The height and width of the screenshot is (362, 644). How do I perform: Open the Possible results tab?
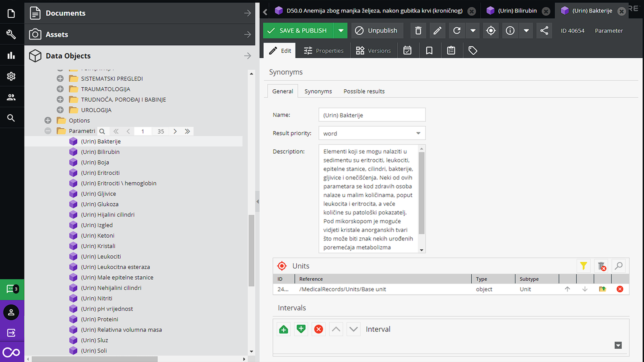pyautogui.click(x=364, y=91)
